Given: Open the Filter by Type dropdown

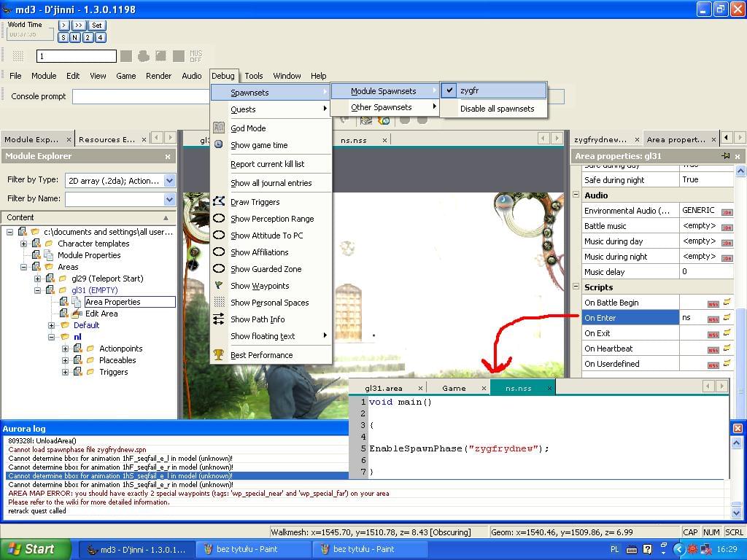Looking at the screenshot, I should 169,181.
